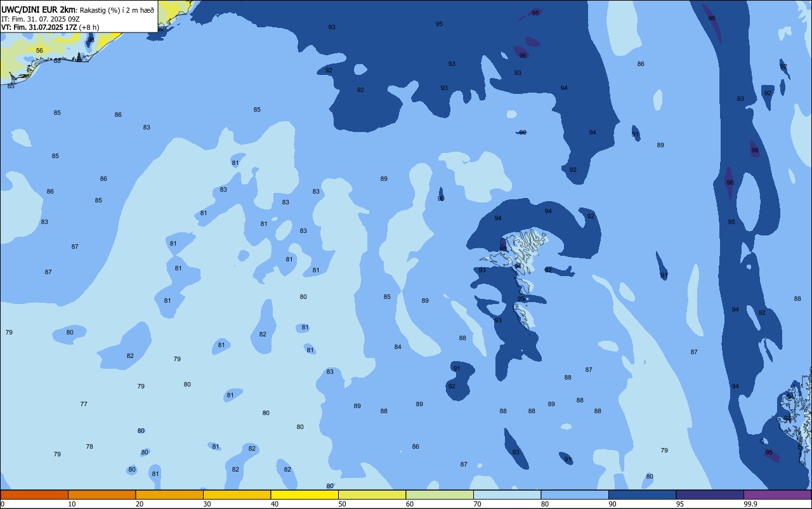The width and height of the screenshot is (812, 509).
Task: Pick the purple legend swatch above 99.9
Action: click(x=777, y=494)
